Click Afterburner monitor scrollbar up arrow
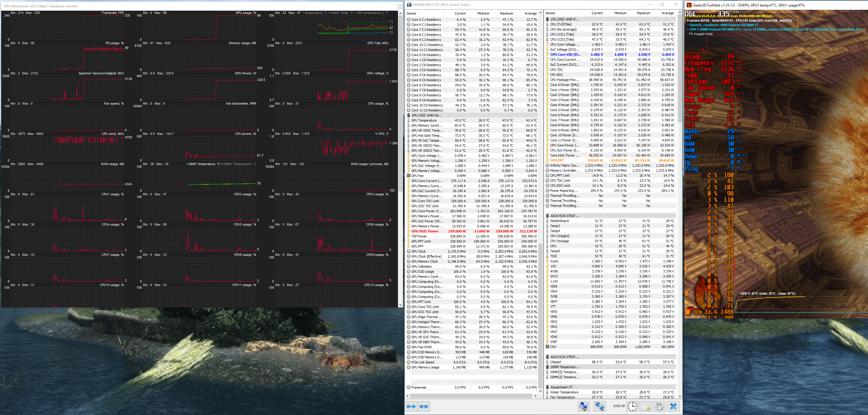868x415 pixels. point(400,13)
